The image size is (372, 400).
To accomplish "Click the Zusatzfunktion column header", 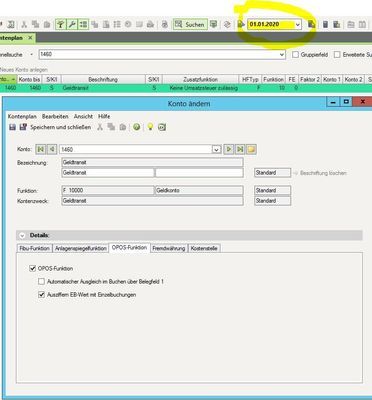I will [x=200, y=79].
